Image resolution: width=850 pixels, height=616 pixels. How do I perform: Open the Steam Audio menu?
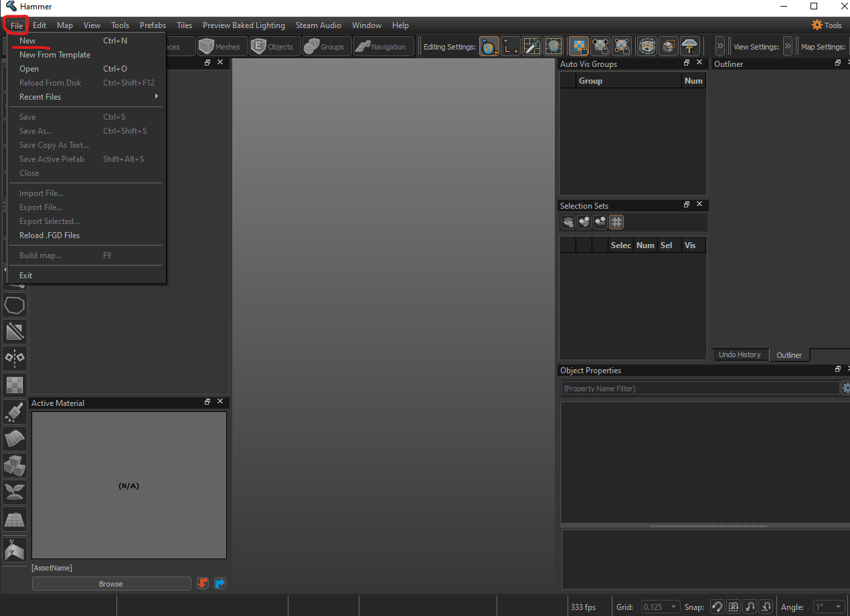click(x=319, y=25)
